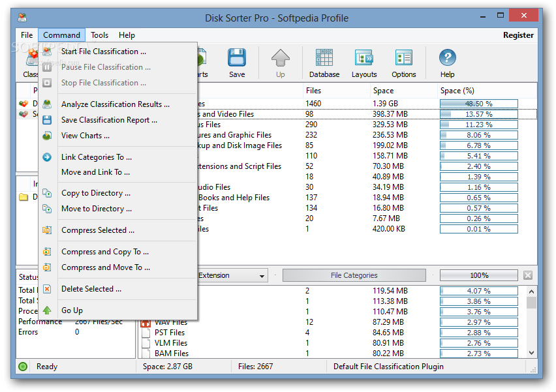Click the Compress Selected menu icon
The width and height of the screenshot is (556, 392).
click(x=47, y=230)
